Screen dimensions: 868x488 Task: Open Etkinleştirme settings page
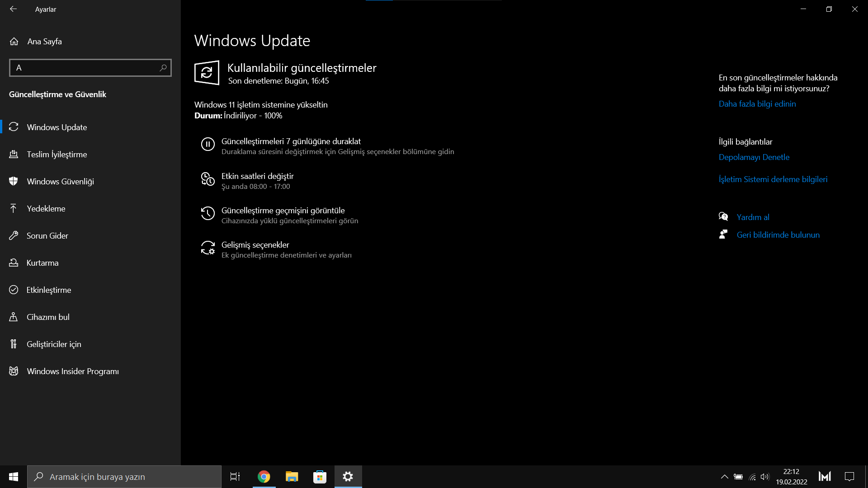[90, 290]
